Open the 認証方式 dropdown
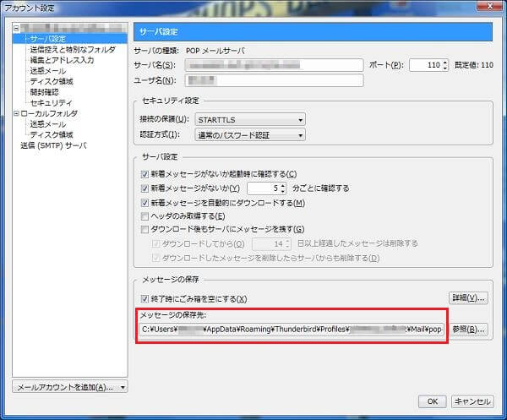 pyautogui.click(x=250, y=135)
